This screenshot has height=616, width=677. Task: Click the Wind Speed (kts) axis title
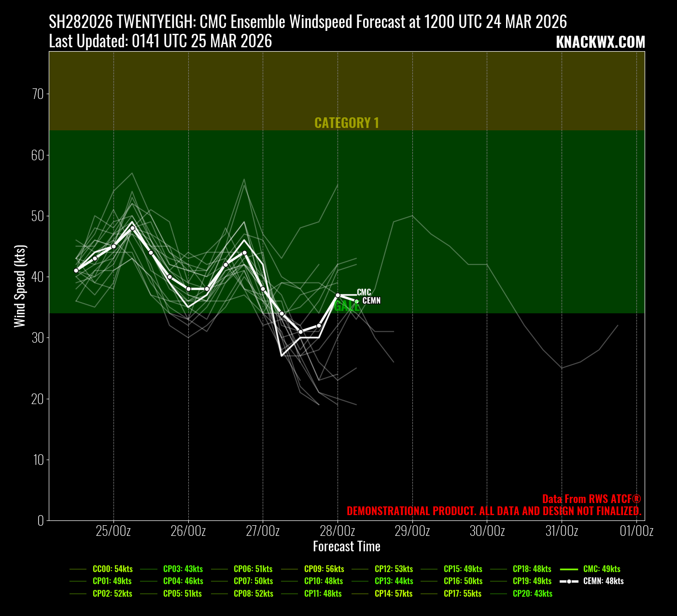tap(20, 286)
